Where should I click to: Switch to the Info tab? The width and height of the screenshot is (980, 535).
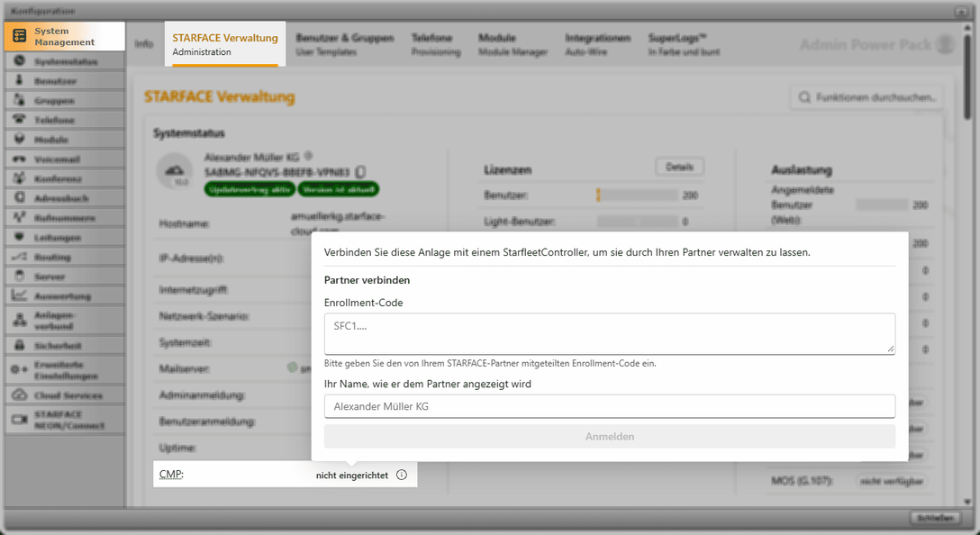[x=144, y=44]
